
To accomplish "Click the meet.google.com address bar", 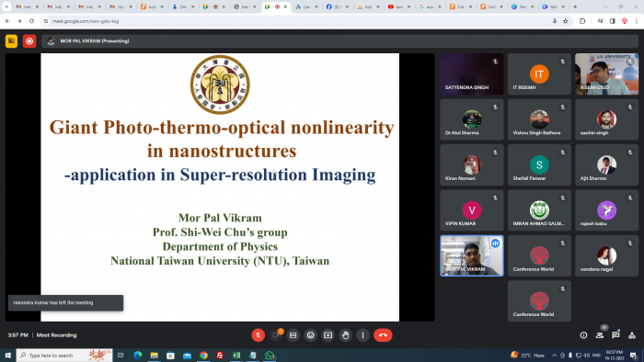I will pyautogui.click(x=295, y=21).
